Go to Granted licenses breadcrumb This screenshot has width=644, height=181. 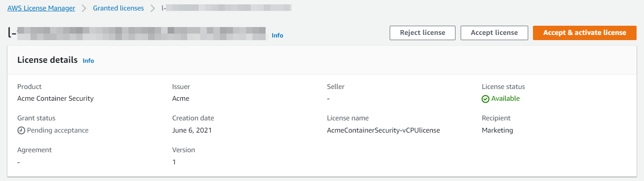click(118, 8)
